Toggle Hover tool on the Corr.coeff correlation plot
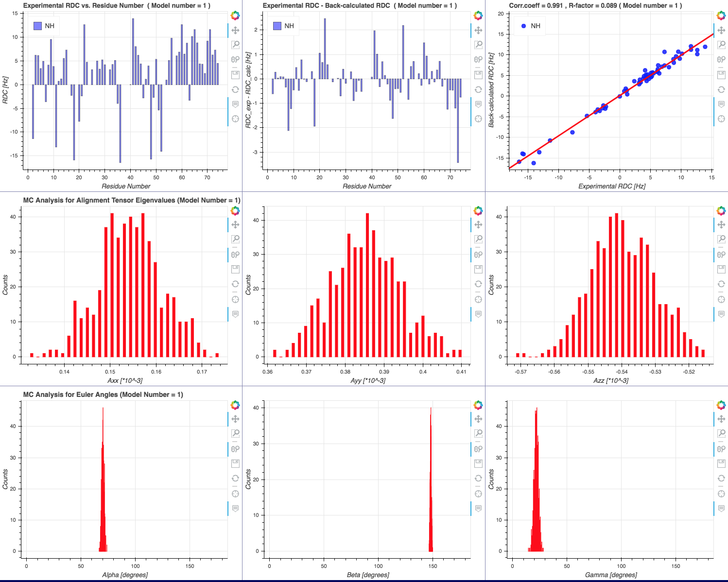Viewport: 728px width, 582px height. [x=721, y=104]
